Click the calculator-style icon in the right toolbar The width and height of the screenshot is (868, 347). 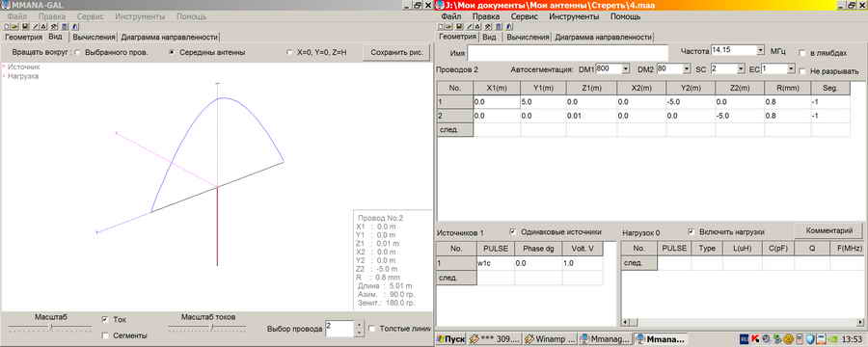coord(498,27)
